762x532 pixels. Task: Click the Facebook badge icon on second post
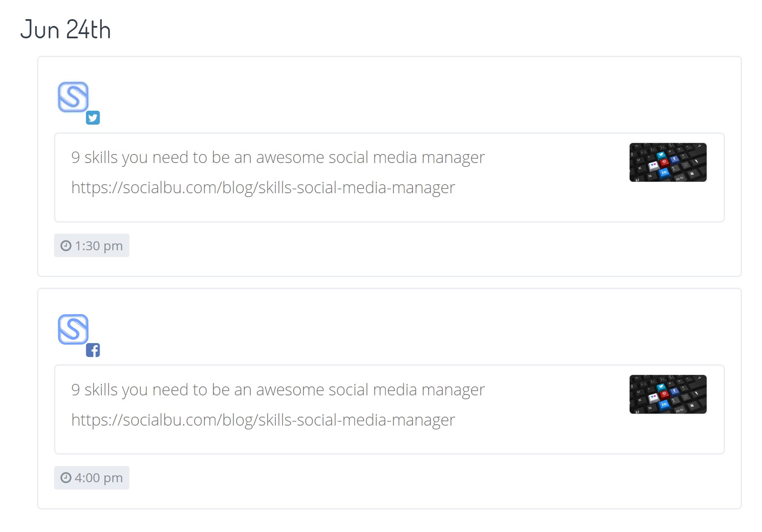93,350
